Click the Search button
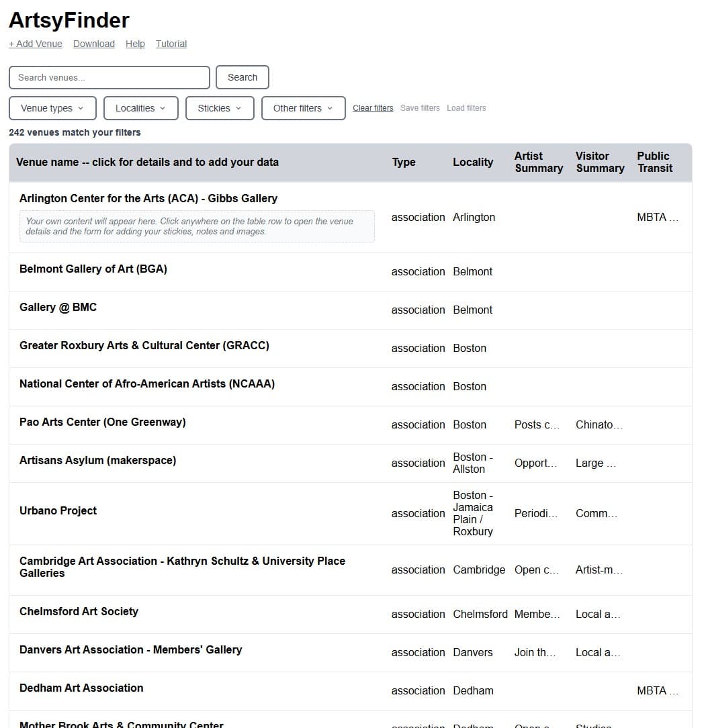The width and height of the screenshot is (704, 728). pyautogui.click(x=242, y=77)
